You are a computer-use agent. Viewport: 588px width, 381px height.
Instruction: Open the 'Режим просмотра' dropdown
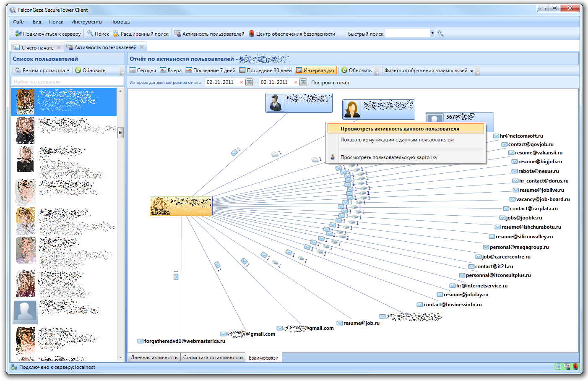point(42,70)
